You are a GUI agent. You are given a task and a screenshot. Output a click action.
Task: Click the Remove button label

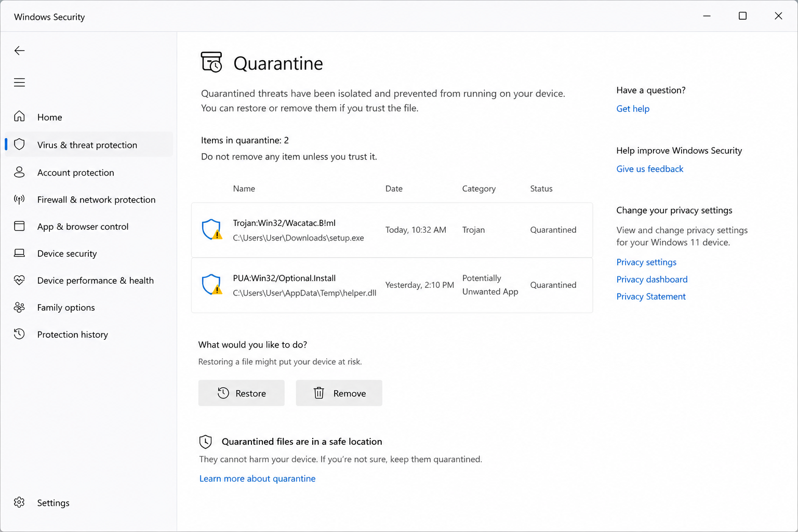pos(350,393)
